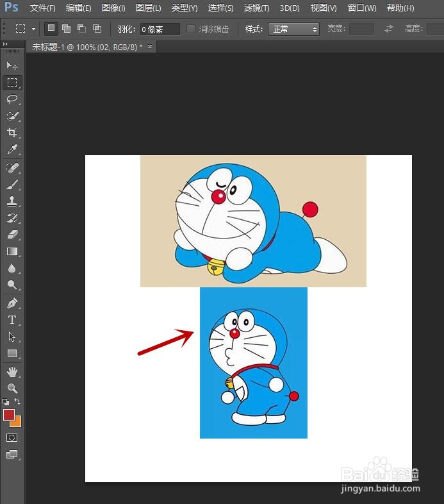Open the 图像(I) menu
Viewport: 444px width, 504px height.
click(113, 8)
